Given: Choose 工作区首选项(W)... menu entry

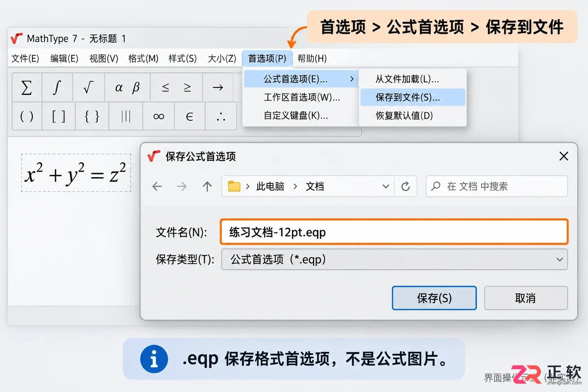Looking at the screenshot, I should 301,97.
